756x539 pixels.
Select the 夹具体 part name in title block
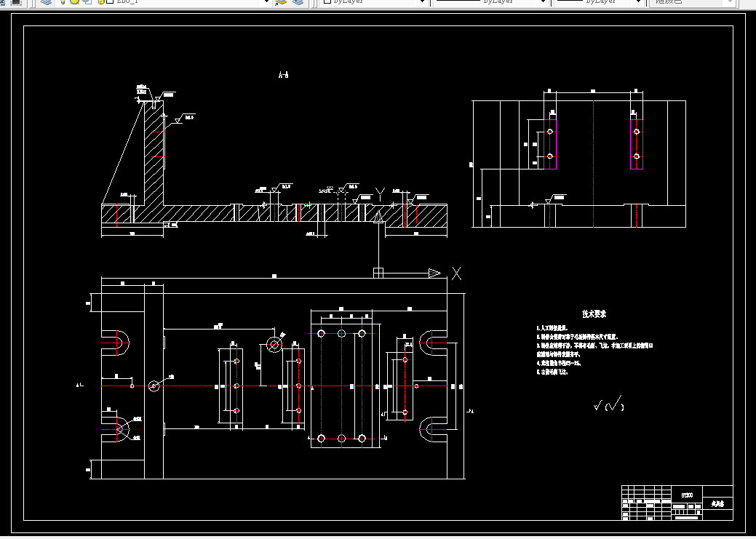point(718,504)
